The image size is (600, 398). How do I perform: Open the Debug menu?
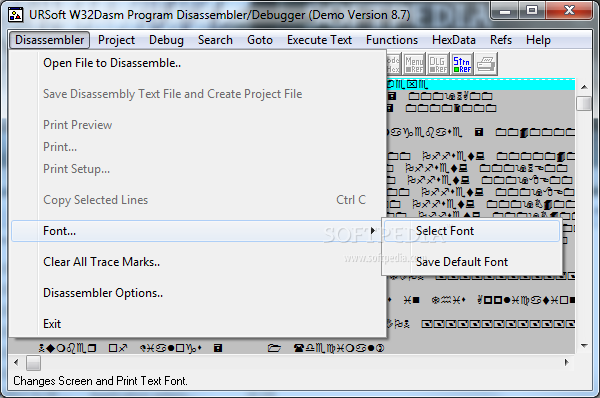tap(166, 40)
